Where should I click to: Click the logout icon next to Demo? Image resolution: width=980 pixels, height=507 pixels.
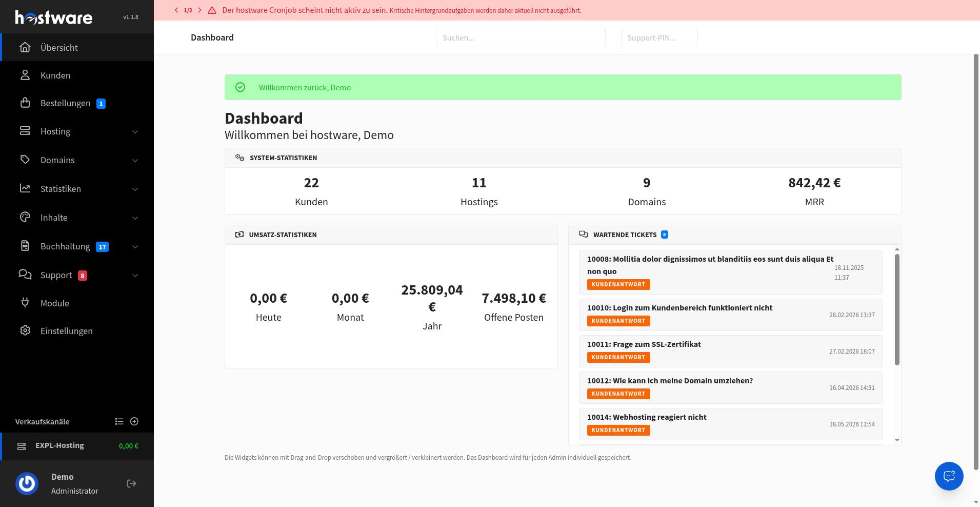click(132, 483)
